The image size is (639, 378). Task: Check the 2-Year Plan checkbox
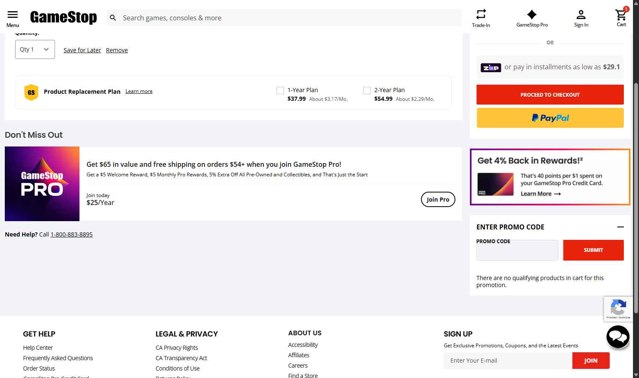(367, 90)
